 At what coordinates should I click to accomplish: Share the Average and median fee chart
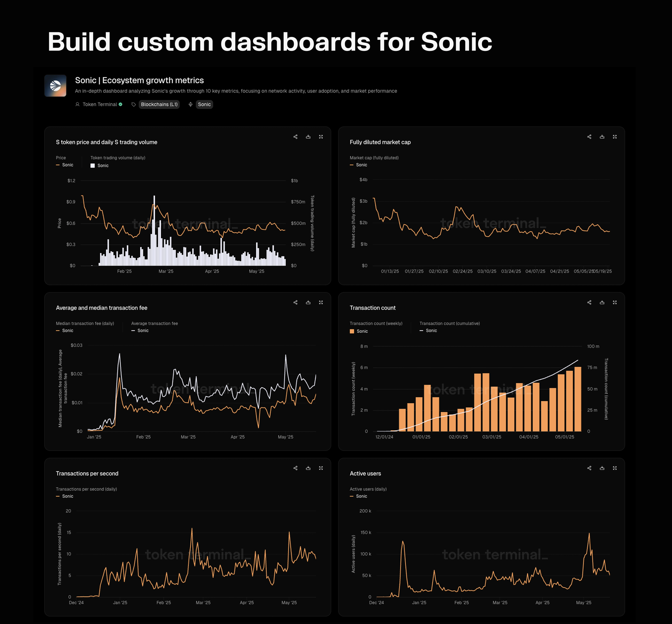pos(295,303)
